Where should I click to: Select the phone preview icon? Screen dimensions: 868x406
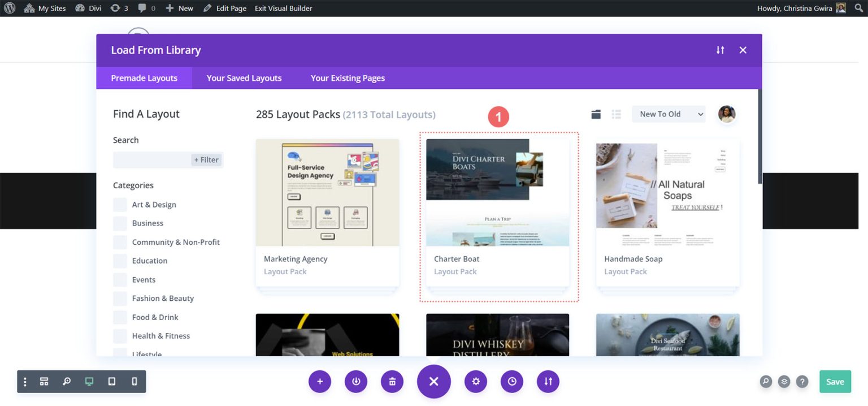tap(134, 382)
